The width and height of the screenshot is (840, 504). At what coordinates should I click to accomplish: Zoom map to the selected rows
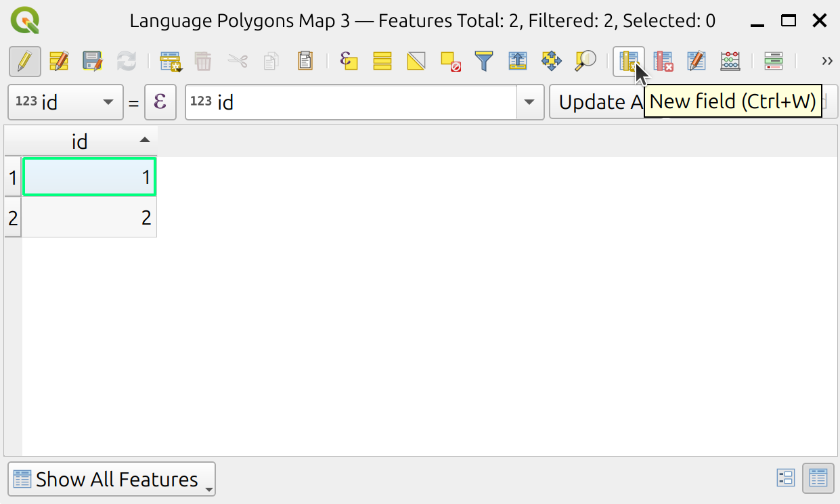tap(585, 62)
